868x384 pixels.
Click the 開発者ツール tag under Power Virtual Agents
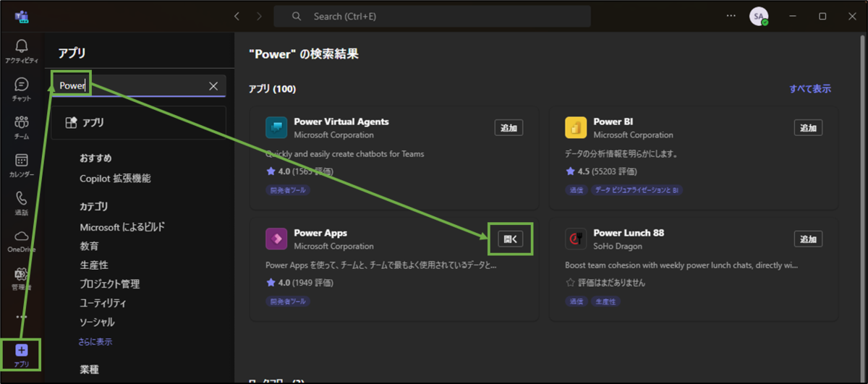288,190
